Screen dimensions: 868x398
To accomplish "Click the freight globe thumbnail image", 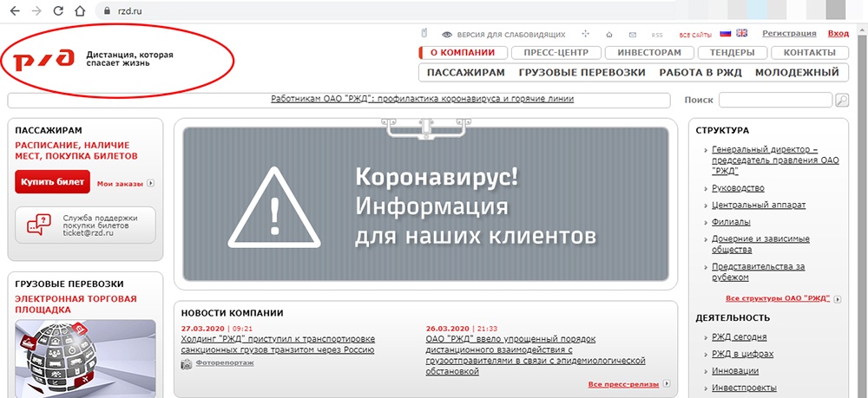I will [85, 358].
